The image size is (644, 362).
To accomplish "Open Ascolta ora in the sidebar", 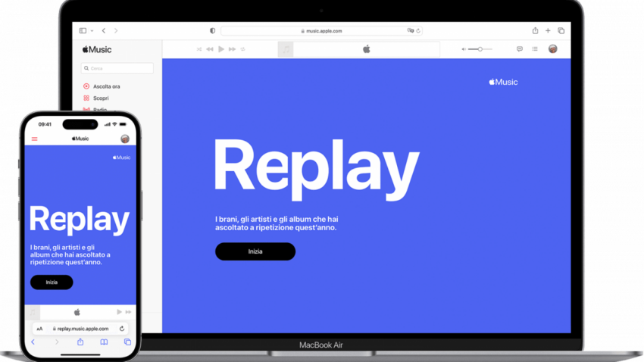I will pyautogui.click(x=102, y=86).
